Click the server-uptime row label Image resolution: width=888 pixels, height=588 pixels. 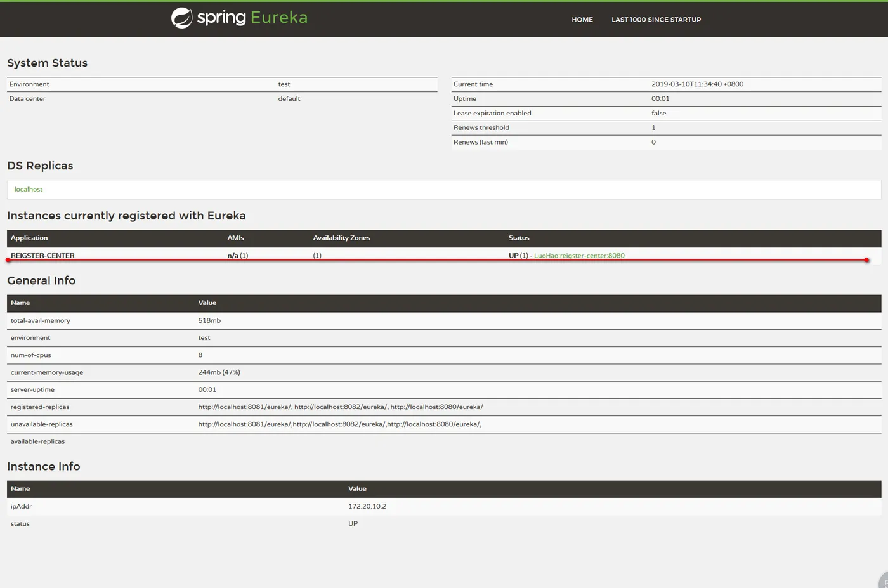(32, 389)
